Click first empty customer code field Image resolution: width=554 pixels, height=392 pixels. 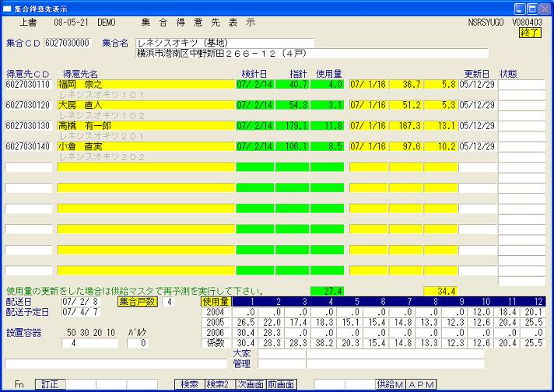coord(29,167)
